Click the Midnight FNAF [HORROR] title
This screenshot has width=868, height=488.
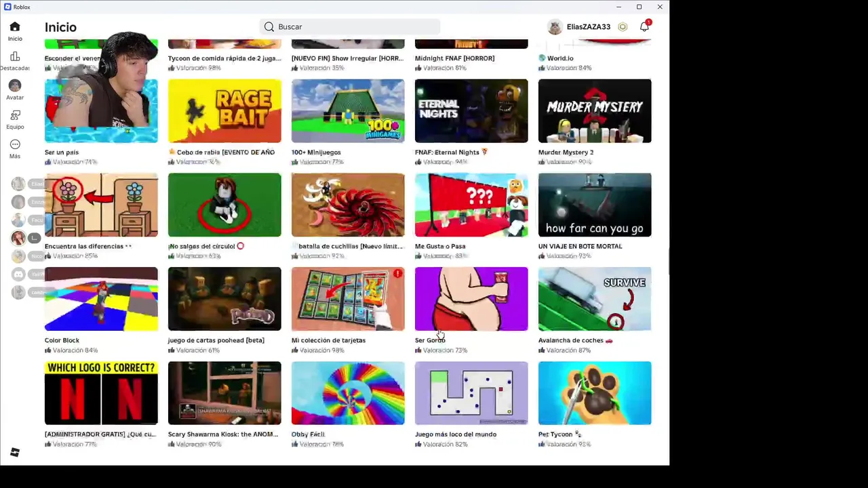click(454, 58)
